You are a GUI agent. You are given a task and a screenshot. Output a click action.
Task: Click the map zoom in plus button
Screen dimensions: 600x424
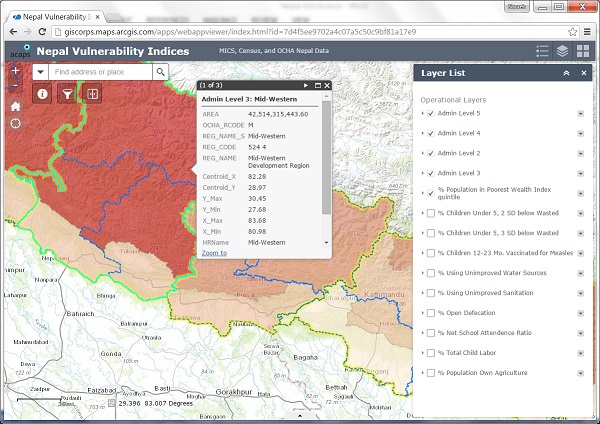click(15, 72)
